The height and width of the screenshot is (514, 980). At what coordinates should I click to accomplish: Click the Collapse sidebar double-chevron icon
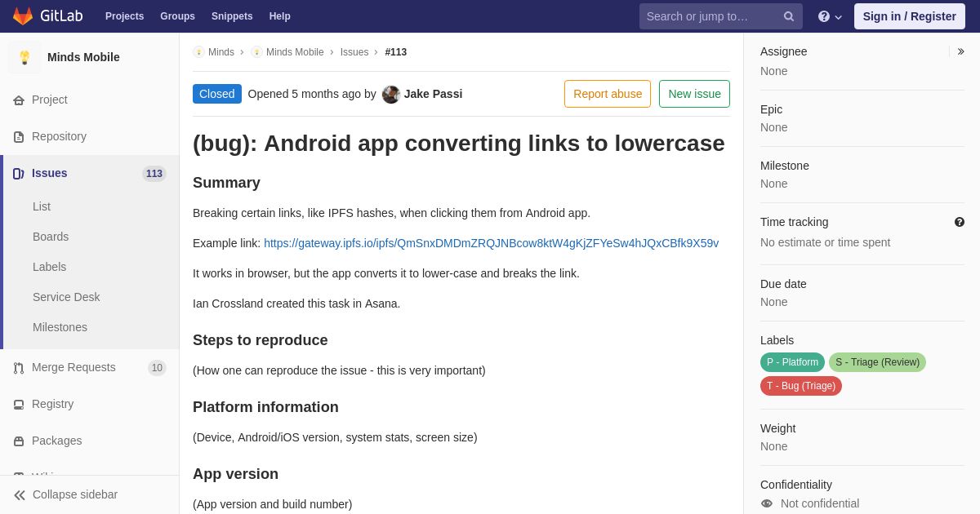(x=20, y=495)
